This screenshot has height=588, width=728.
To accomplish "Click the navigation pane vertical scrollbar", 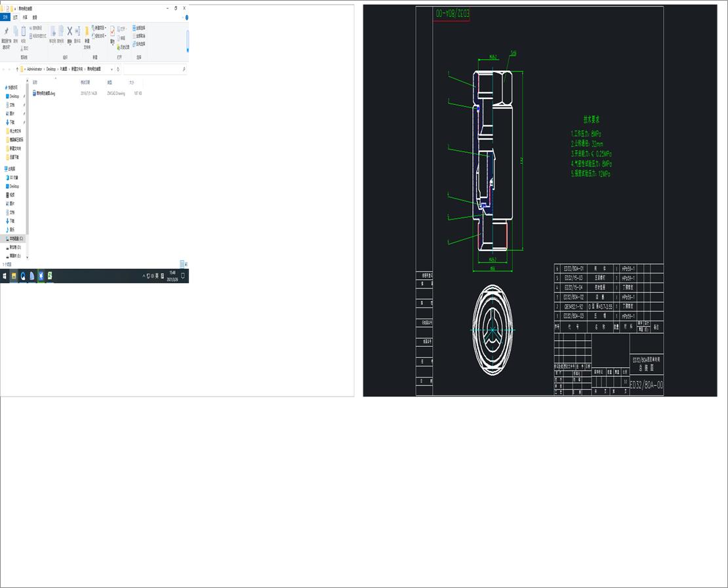I will pyautogui.click(x=28, y=169).
